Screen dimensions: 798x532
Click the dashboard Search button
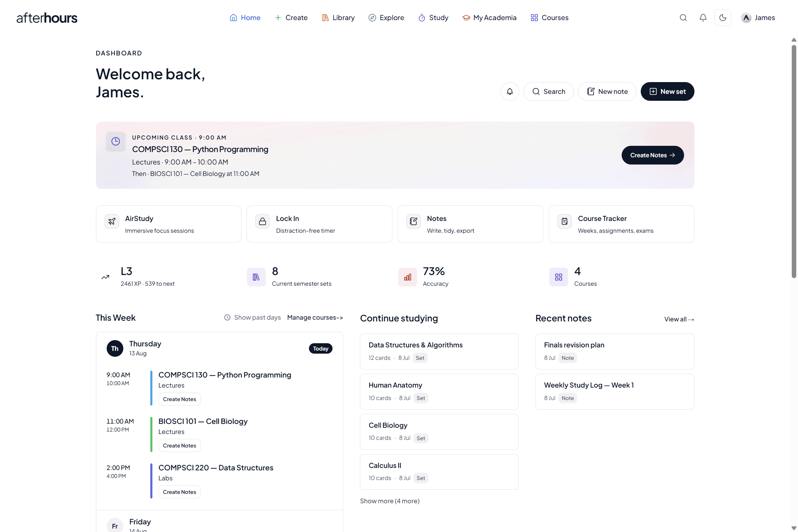(548, 91)
